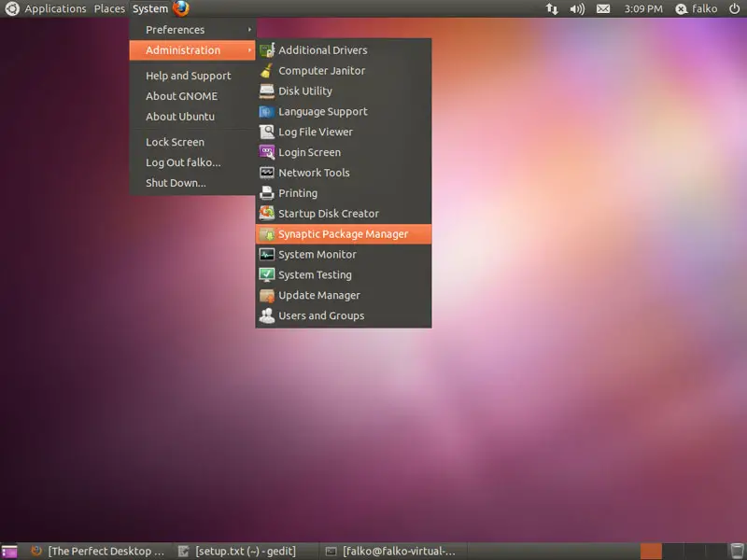This screenshot has height=560, width=747.
Task: Click the Ubuntu logo icon in top panel
Action: pyautogui.click(x=11, y=8)
